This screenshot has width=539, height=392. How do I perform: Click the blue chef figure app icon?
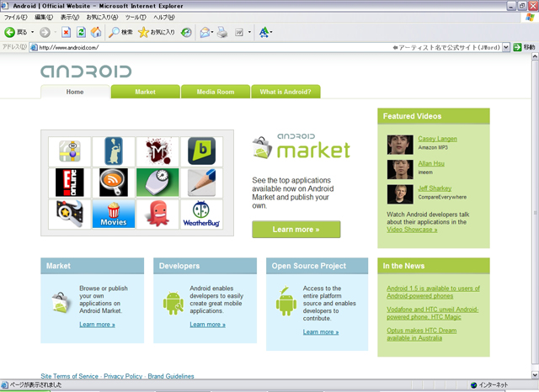tap(114, 151)
